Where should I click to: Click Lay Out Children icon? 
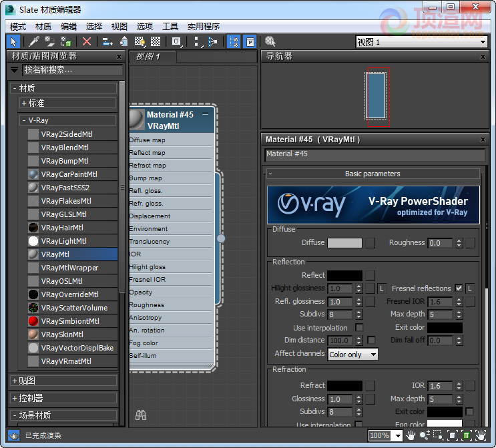pos(213,42)
